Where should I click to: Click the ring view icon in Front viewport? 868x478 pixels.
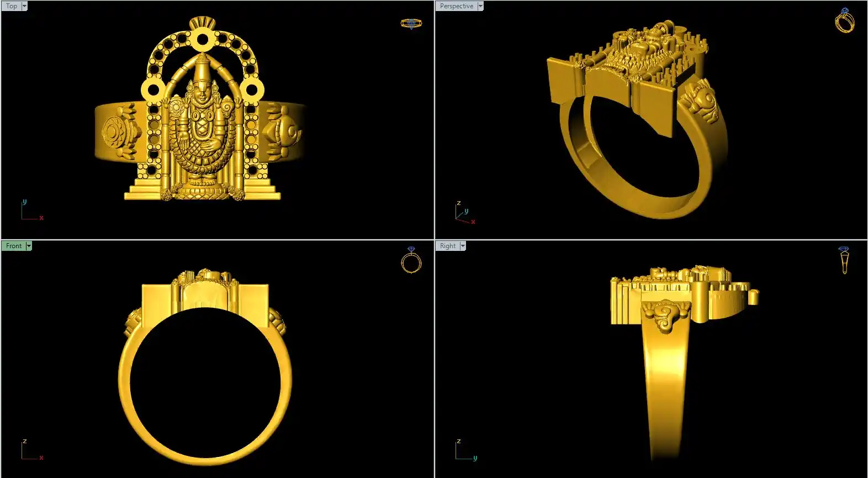pos(411,260)
